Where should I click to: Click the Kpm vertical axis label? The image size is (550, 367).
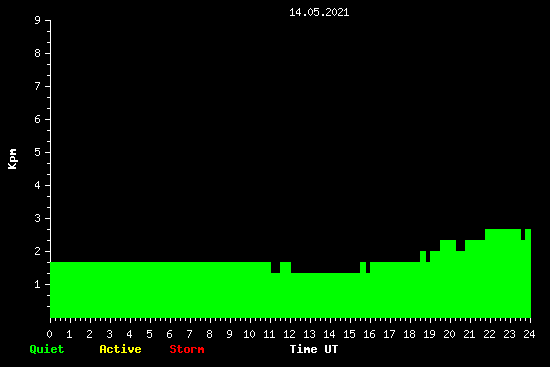pos(12,159)
